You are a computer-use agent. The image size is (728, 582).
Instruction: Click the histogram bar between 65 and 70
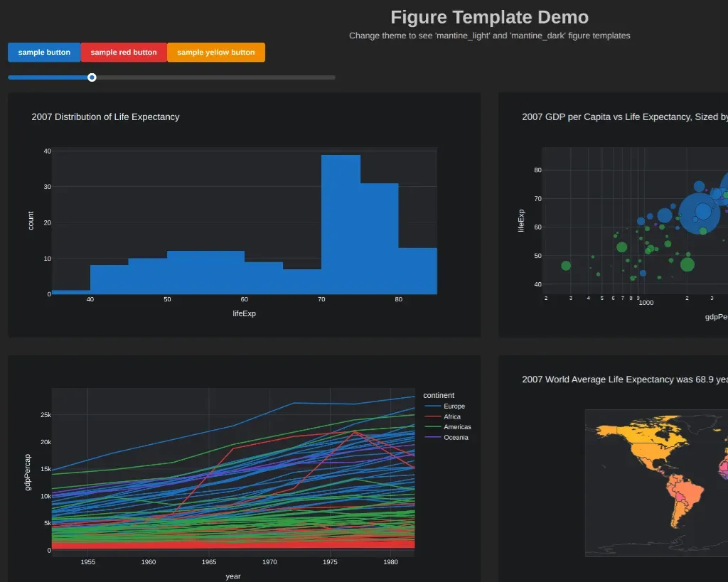click(x=302, y=281)
